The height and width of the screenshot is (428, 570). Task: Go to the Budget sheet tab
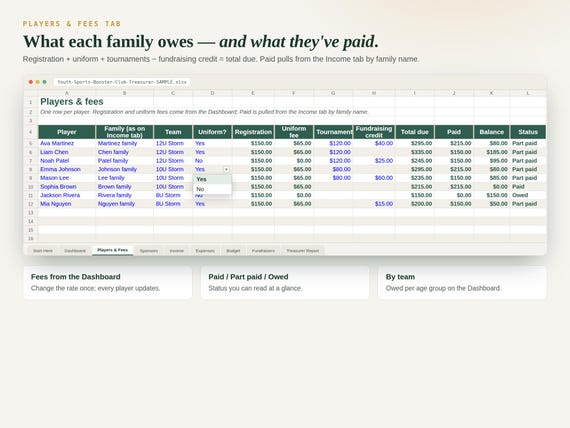pos(233,251)
